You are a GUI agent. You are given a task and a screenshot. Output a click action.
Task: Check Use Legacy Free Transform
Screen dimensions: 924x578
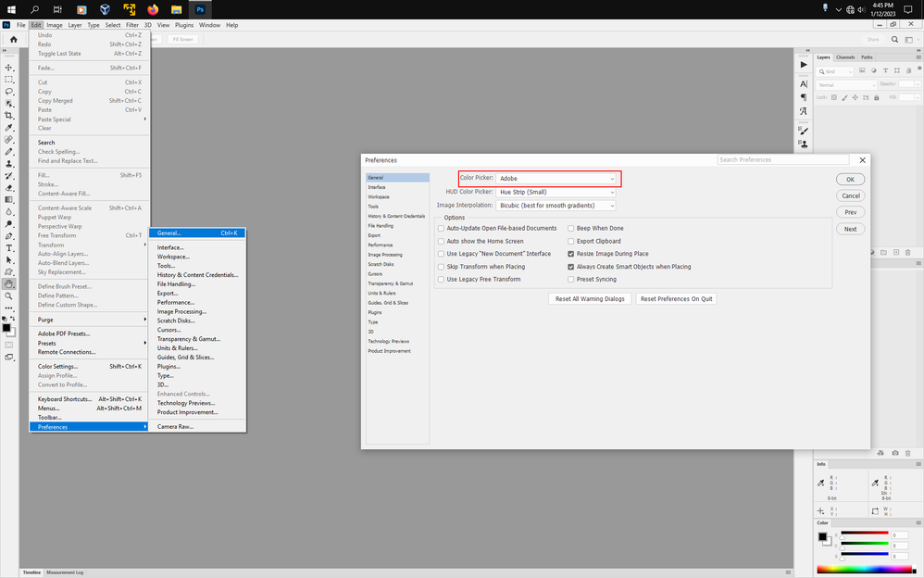pos(441,280)
